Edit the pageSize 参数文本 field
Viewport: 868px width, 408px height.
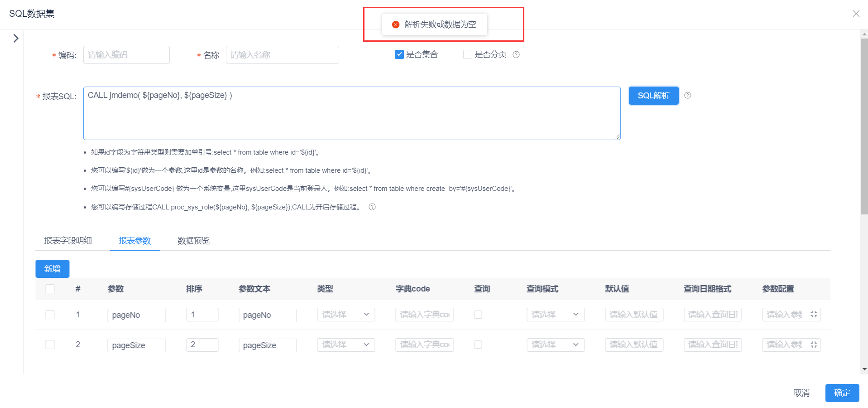coord(268,345)
